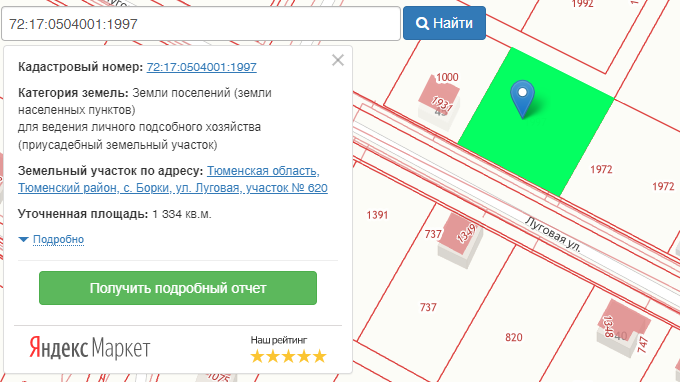This screenshot has width=680, height=382.
Task: Click the building labeled 1349 on map
Action: (460, 241)
